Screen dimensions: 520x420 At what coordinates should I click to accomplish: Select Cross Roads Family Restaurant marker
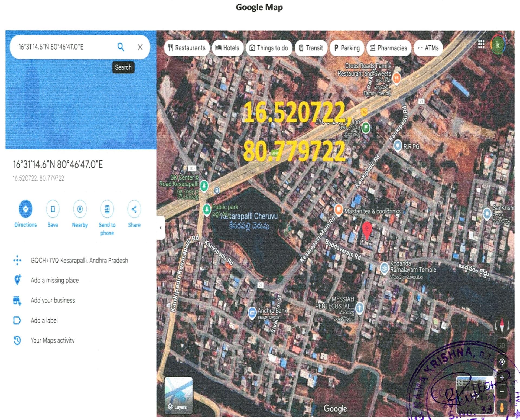(x=396, y=79)
